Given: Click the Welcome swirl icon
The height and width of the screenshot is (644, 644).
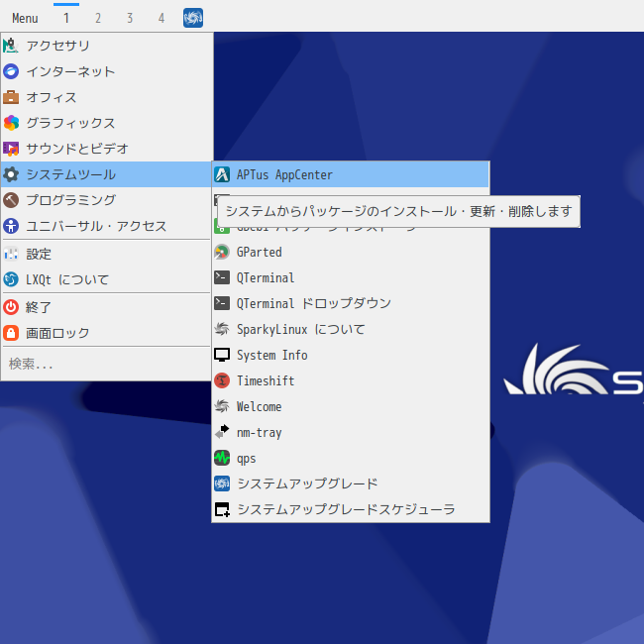Looking at the screenshot, I should click(222, 406).
